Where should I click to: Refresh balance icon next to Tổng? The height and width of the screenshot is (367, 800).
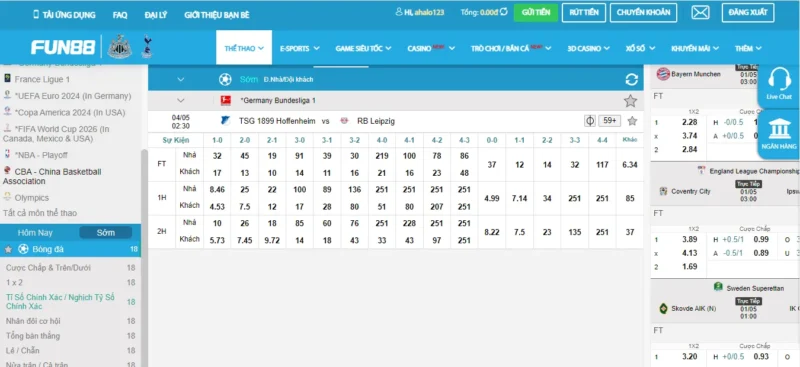[504, 12]
